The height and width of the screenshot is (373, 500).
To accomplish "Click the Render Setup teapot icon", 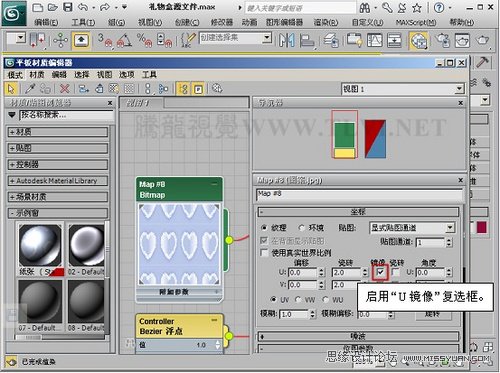I will click(x=442, y=40).
